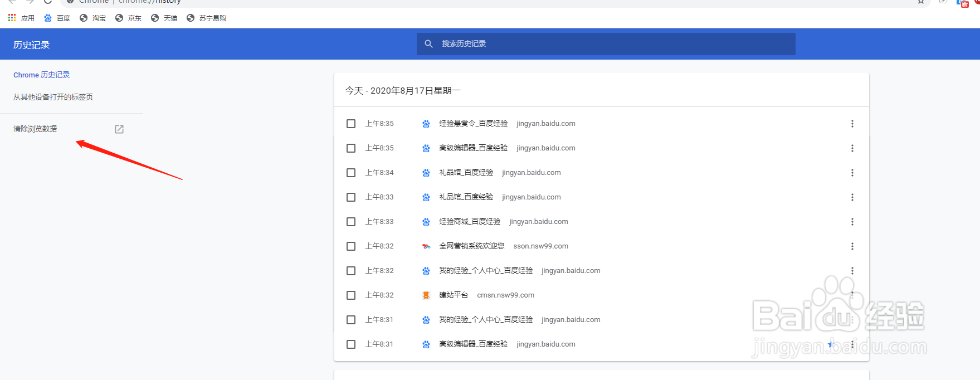Screen dimensions: 980x380
Task: Select the checkbox for 8:33 礼品馆 entry
Action: click(x=351, y=197)
